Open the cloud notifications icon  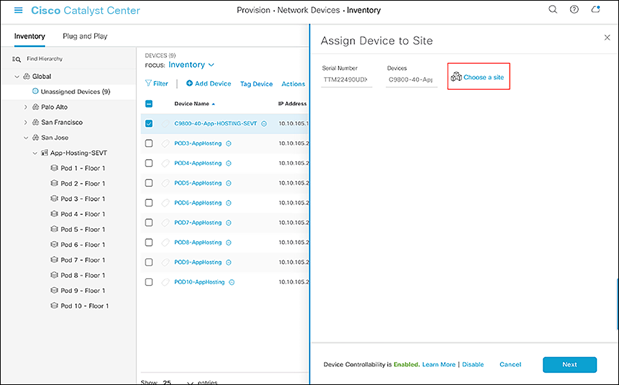[x=596, y=9]
